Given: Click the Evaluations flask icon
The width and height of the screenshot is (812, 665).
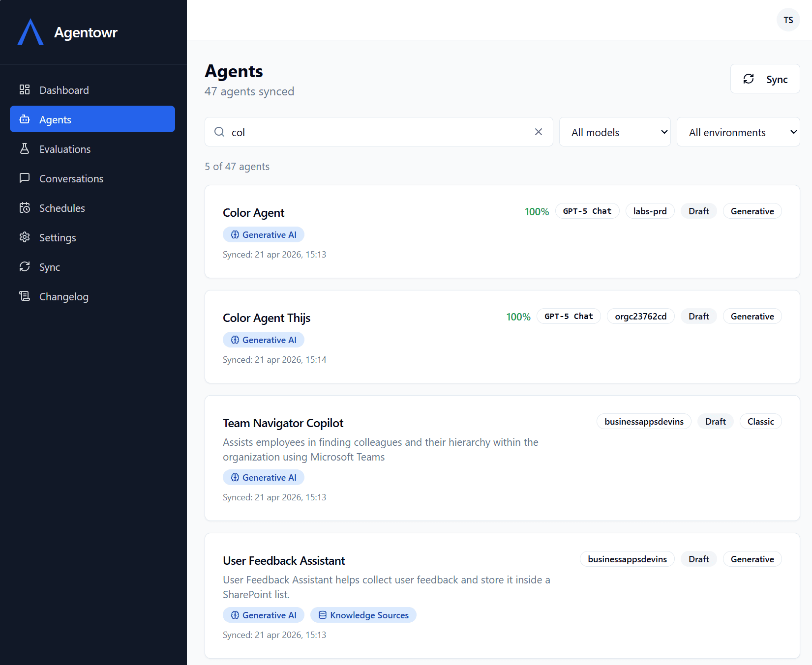Looking at the screenshot, I should click(25, 148).
